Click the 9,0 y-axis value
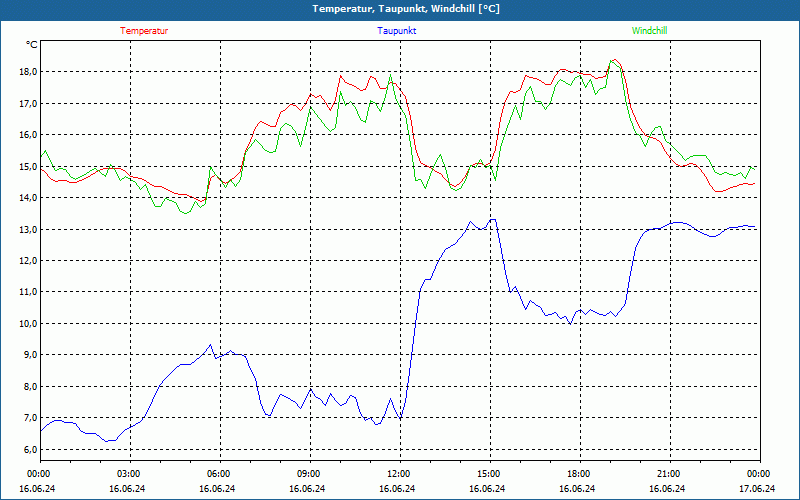The height and width of the screenshot is (500, 800). pos(31,355)
